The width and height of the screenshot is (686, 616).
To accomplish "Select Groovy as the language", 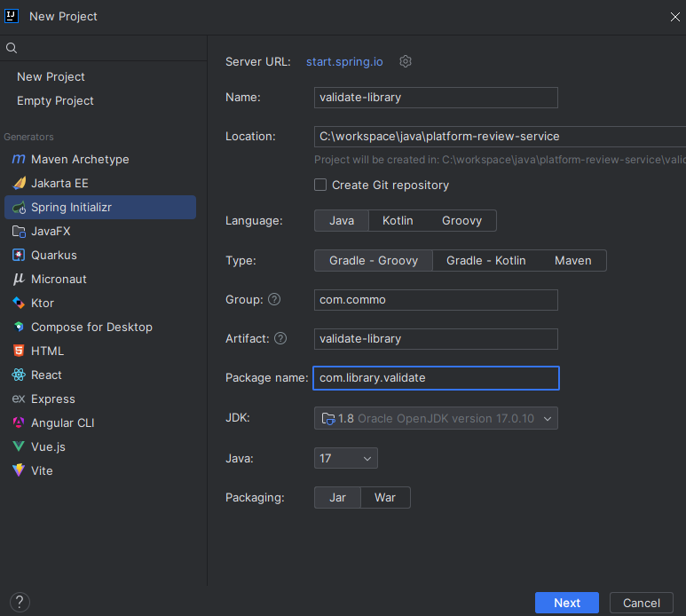I will (461, 220).
